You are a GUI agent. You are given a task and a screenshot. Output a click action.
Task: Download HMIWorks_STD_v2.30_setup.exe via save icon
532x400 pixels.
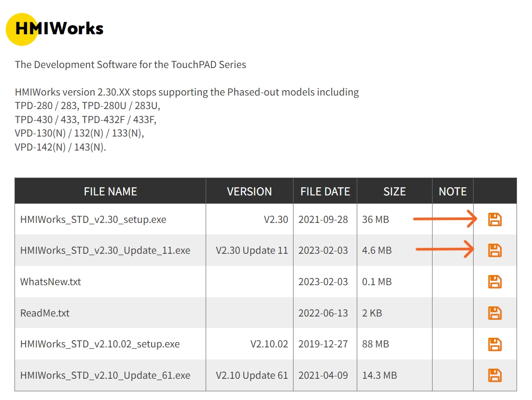pyautogui.click(x=495, y=220)
